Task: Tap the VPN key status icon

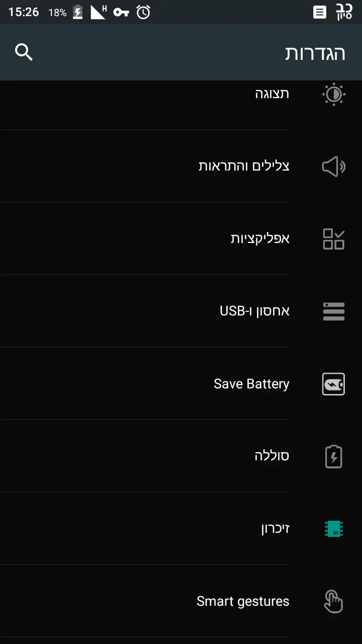Action: [x=121, y=12]
